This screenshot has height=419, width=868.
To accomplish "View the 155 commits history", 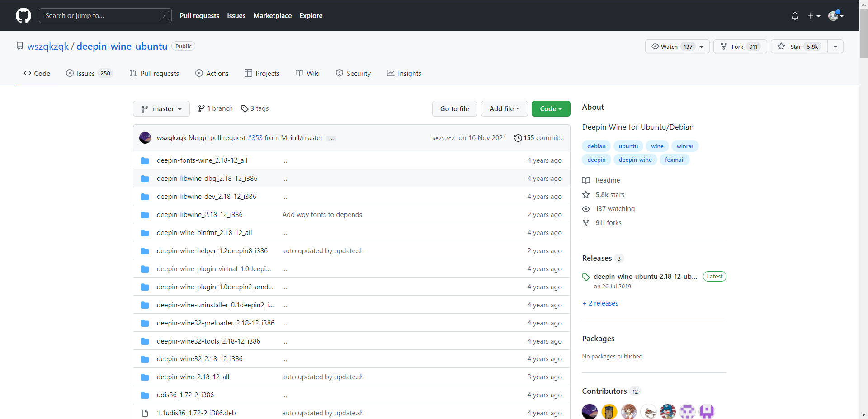I will 538,138.
